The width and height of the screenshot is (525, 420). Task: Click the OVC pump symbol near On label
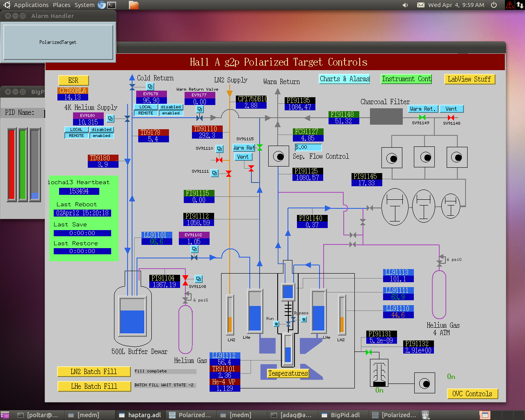[425, 383]
